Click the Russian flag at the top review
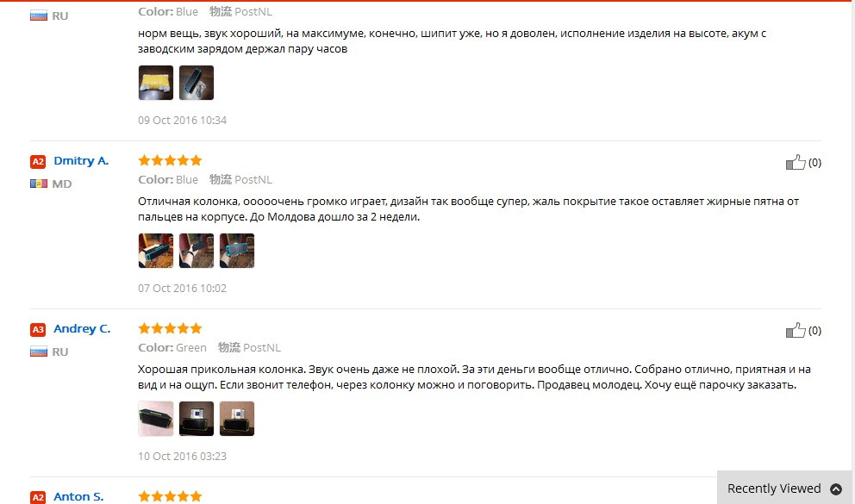 (x=38, y=16)
